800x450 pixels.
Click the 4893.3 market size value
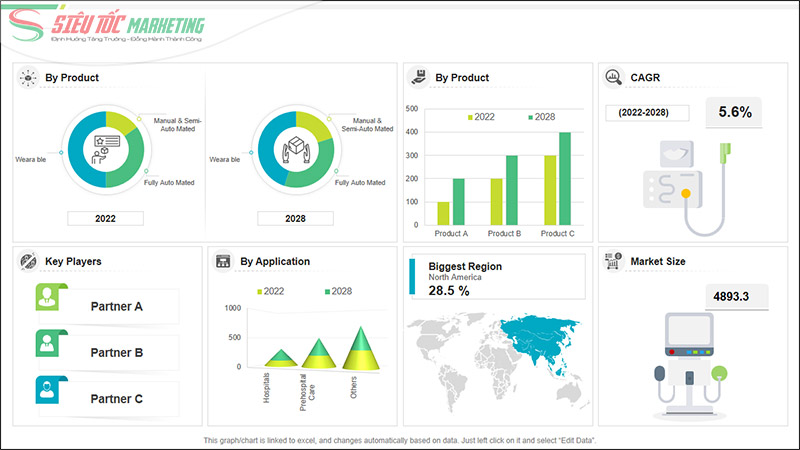pos(739,296)
